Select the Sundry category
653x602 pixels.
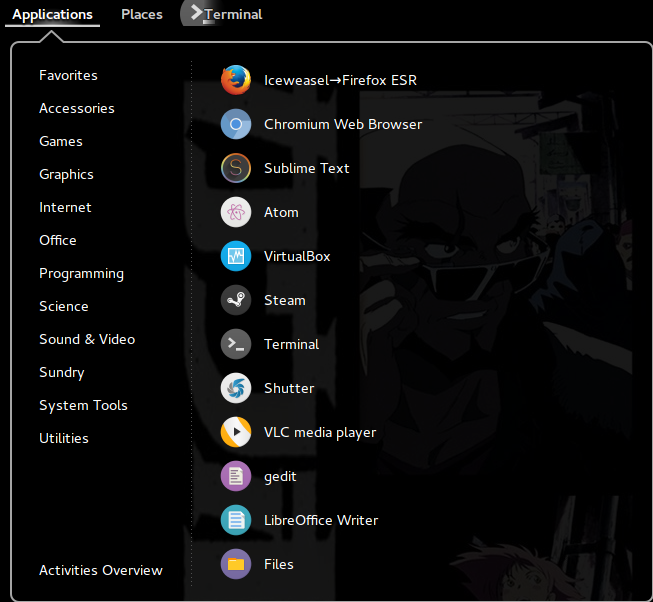[62, 373]
